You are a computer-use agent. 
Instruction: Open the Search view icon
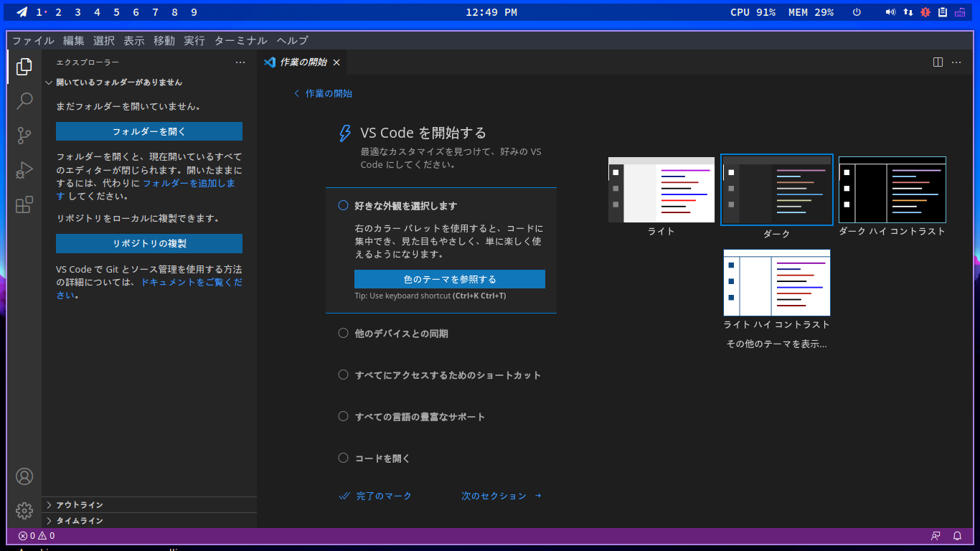(x=24, y=100)
